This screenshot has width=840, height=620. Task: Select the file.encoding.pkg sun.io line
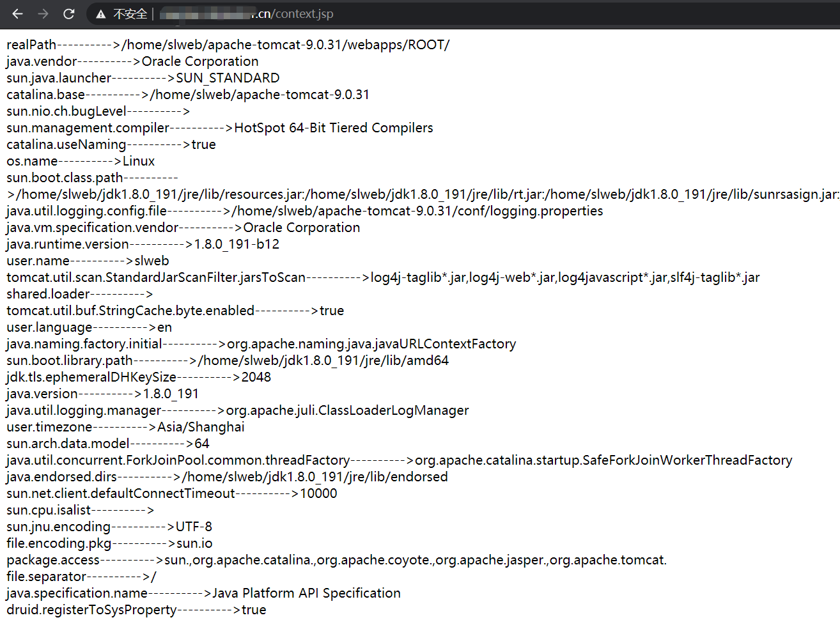(110, 543)
